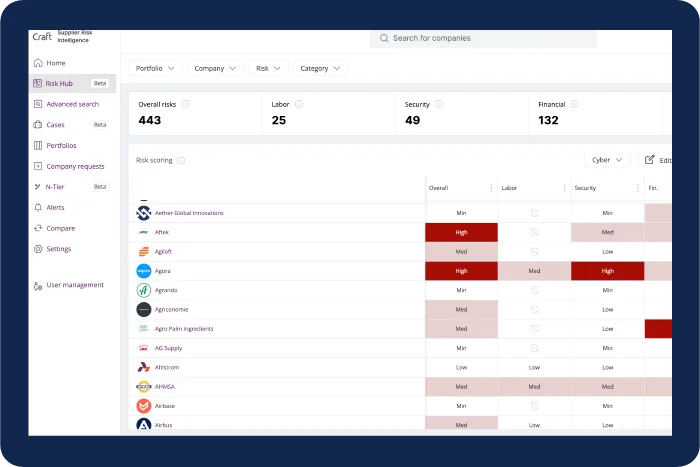Open the AHMSA company
This screenshot has height=467, width=700.
(165, 387)
